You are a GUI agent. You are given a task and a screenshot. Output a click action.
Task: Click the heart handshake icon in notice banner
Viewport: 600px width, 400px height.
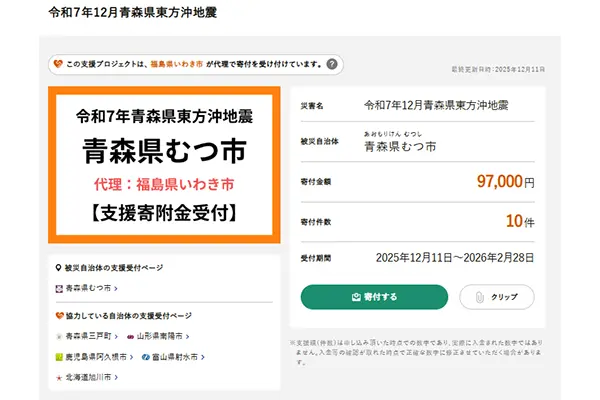tap(57, 64)
